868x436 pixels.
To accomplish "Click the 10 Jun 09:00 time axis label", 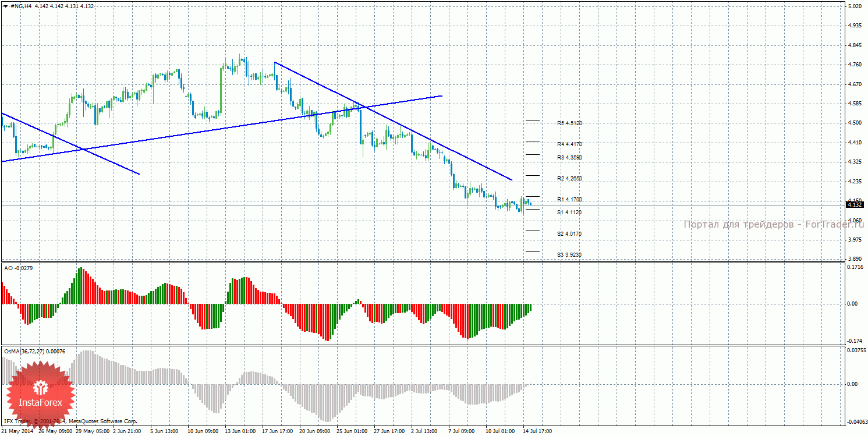I will pos(203,431).
